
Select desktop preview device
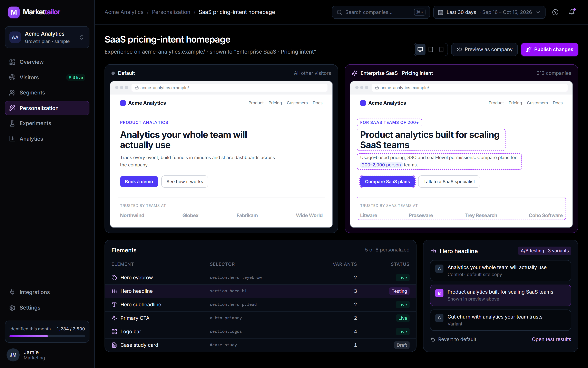click(420, 49)
